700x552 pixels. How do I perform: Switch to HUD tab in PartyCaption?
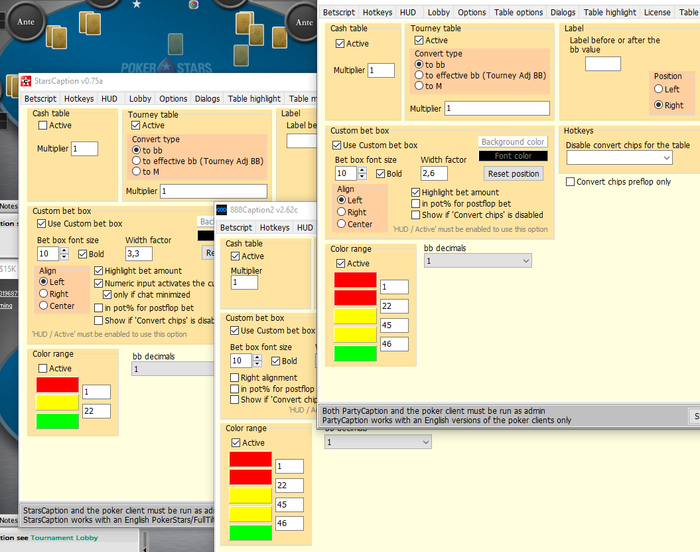point(408,13)
